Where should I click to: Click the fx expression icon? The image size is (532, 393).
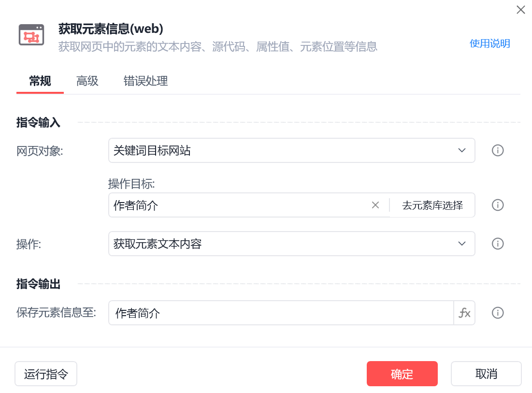pos(464,313)
